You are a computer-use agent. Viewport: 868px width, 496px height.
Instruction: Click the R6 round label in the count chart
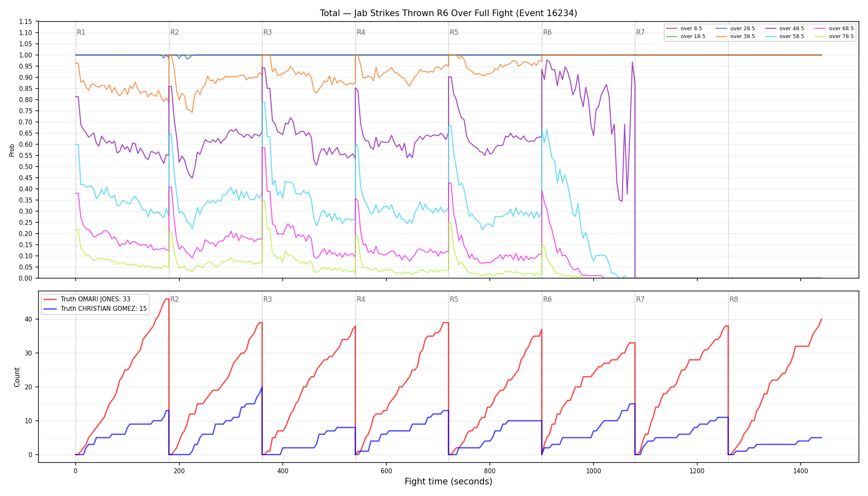pyautogui.click(x=547, y=299)
